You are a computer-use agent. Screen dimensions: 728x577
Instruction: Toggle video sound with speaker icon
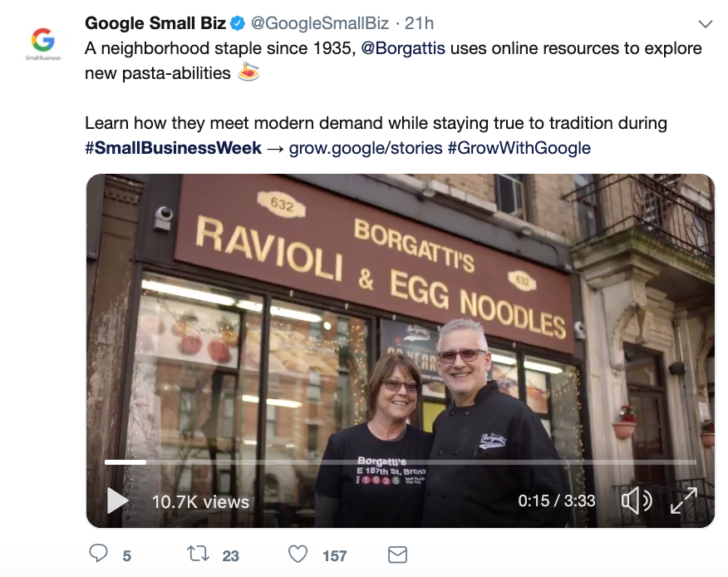click(637, 501)
